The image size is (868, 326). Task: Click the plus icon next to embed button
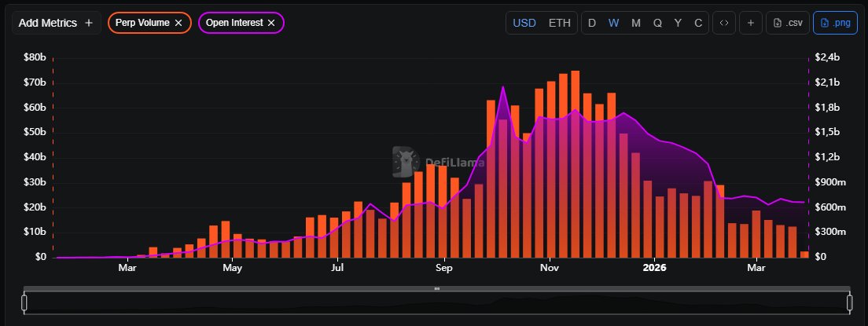[x=751, y=23]
